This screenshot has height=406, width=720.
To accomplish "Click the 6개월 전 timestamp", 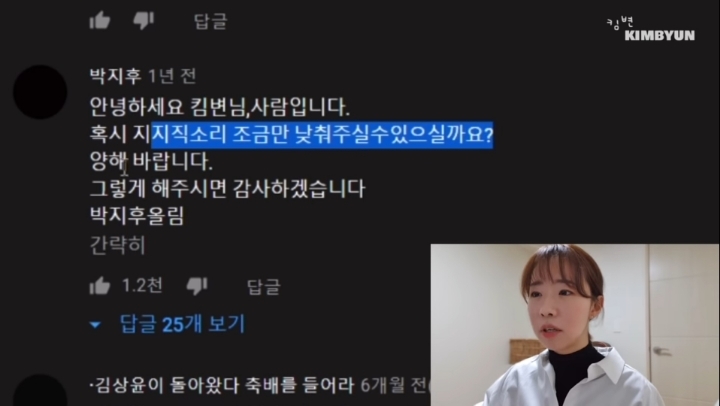I will coord(394,385).
